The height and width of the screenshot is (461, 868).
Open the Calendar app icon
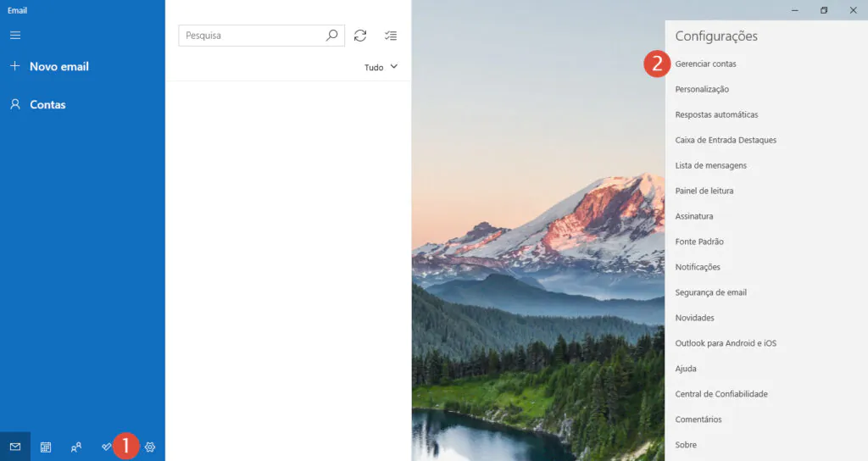tap(46, 447)
